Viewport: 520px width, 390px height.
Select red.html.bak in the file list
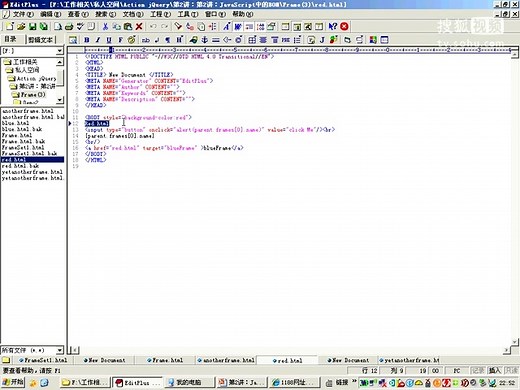coord(20,166)
